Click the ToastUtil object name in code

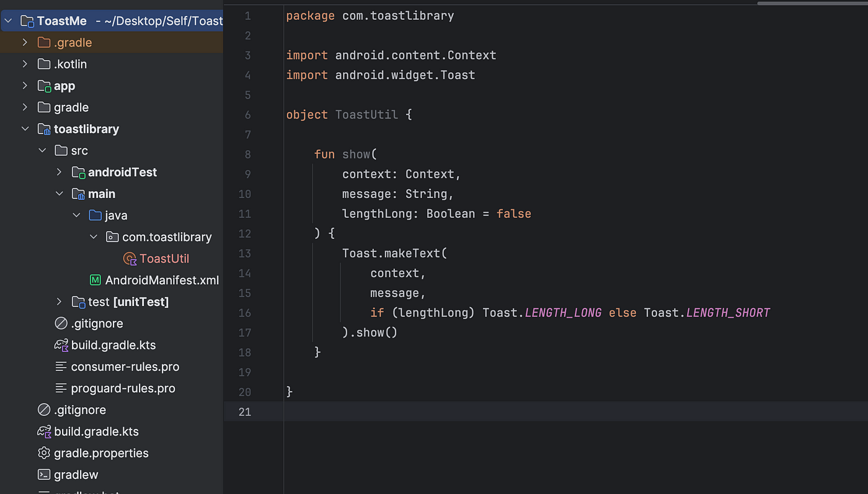pos(366,115)
